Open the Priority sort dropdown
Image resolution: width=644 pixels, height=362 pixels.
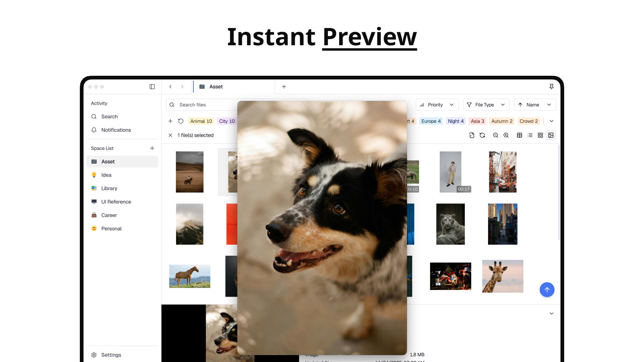pos(437,105)
